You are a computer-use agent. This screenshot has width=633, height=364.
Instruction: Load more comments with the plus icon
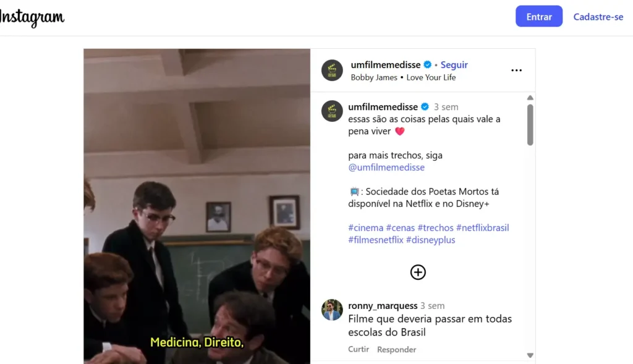coord(418,273)
